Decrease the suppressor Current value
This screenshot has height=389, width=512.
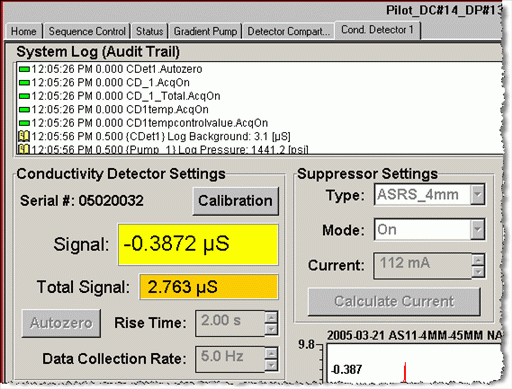tap(478, 272)
